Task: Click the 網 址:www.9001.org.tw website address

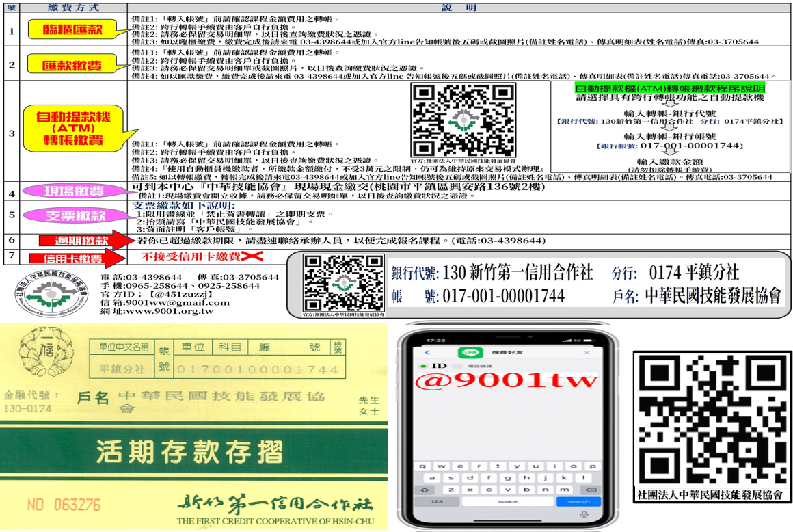Action: (x=157, y=311)
